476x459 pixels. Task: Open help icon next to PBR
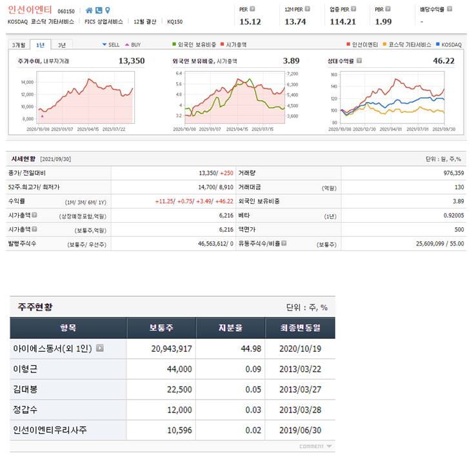click(388, 9)
